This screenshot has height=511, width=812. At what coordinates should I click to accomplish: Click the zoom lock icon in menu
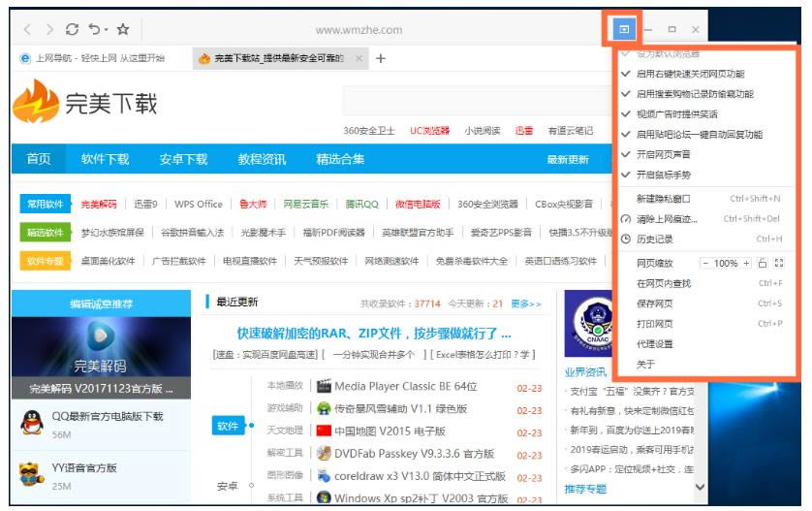coord(762,264)
